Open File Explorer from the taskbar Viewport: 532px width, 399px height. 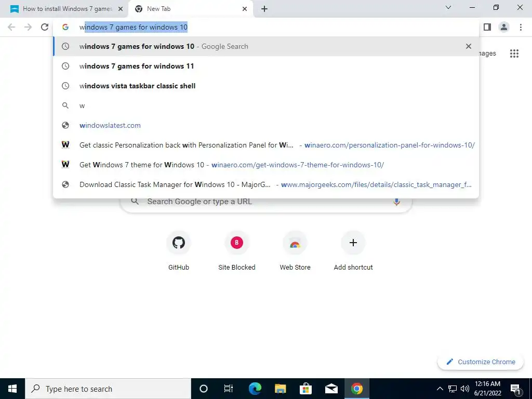pos(280,389)
